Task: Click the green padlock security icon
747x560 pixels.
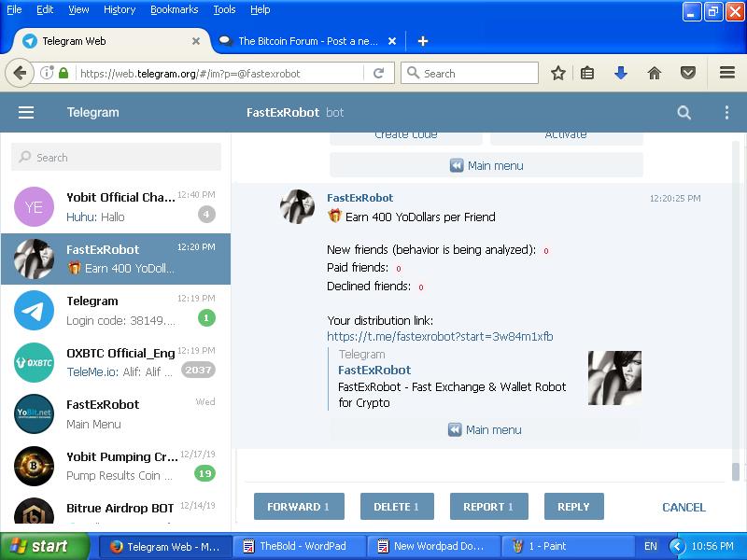Action: click(63, 74)
